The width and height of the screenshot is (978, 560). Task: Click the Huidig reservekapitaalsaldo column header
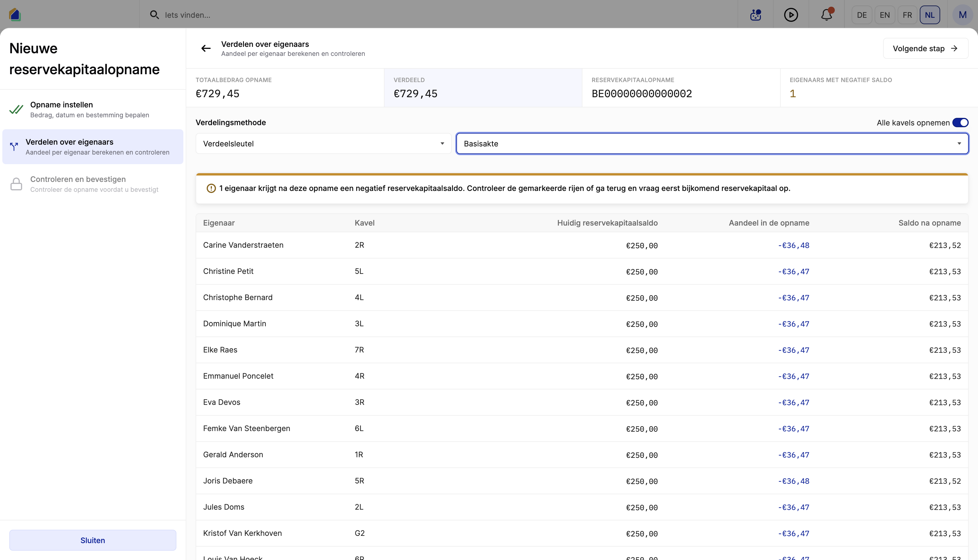(607, 223)
